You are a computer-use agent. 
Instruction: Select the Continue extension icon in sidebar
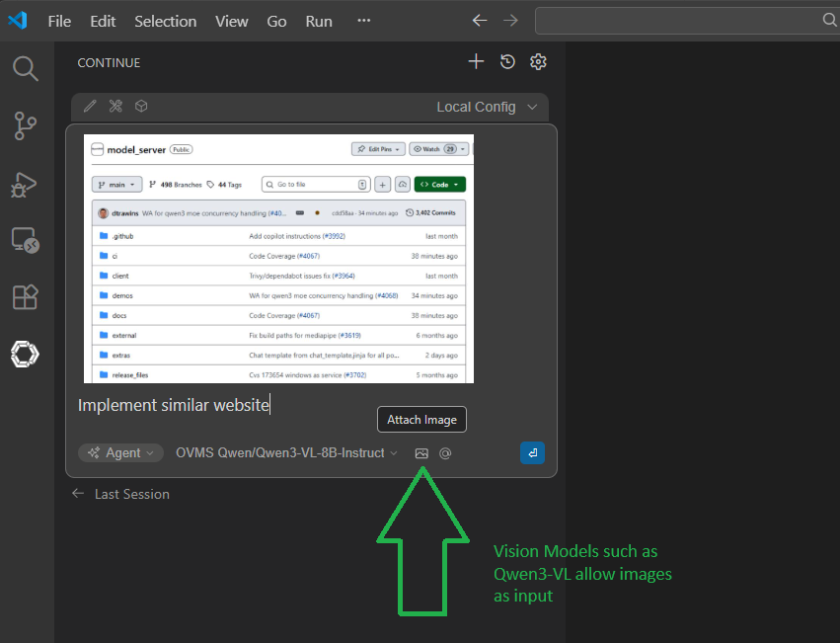[25, 354]
